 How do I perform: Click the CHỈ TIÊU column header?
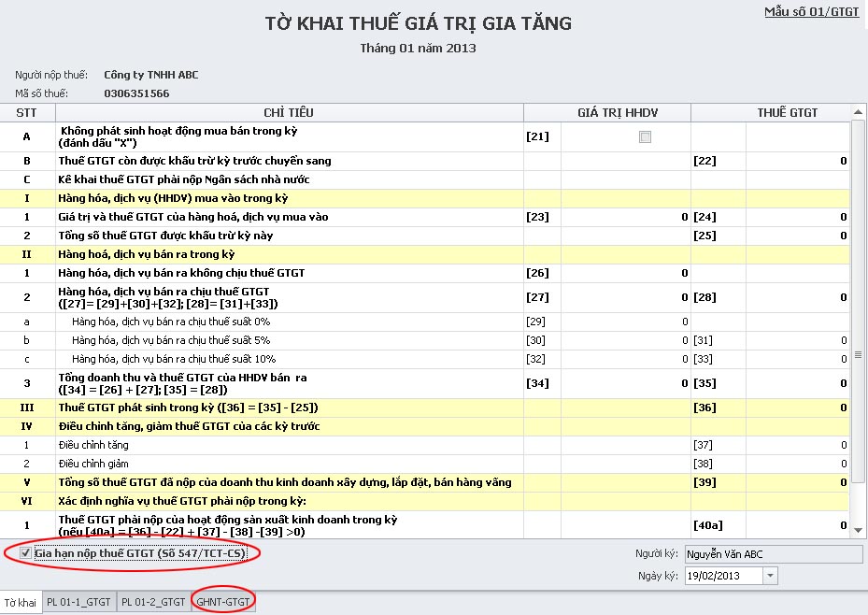(x=289, y=113)
